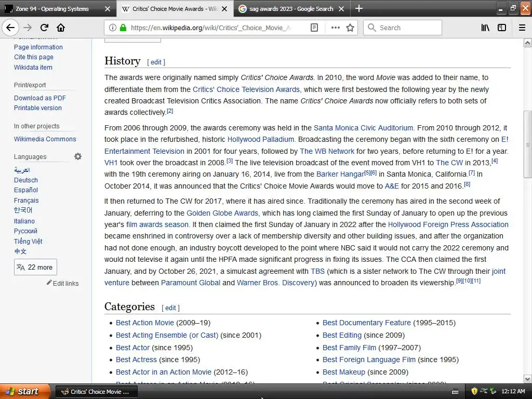The width and height of the screenshot is (532, 399).
Task: Open Cite this page link
Action: pyautogui.click(x=34, y=57)
